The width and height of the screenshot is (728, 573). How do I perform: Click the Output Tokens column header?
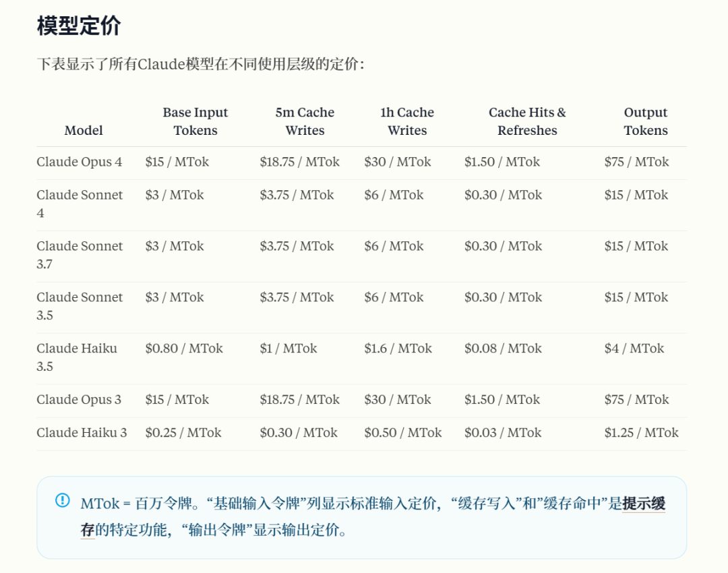click(645, 121)
